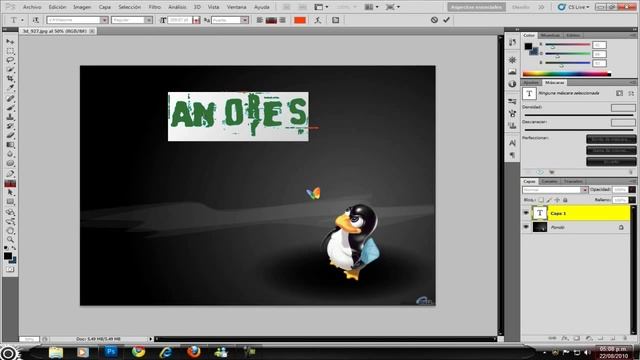Open the Filtro menu
The width and height of the screenshot is (640, 360).
[155, 7]
